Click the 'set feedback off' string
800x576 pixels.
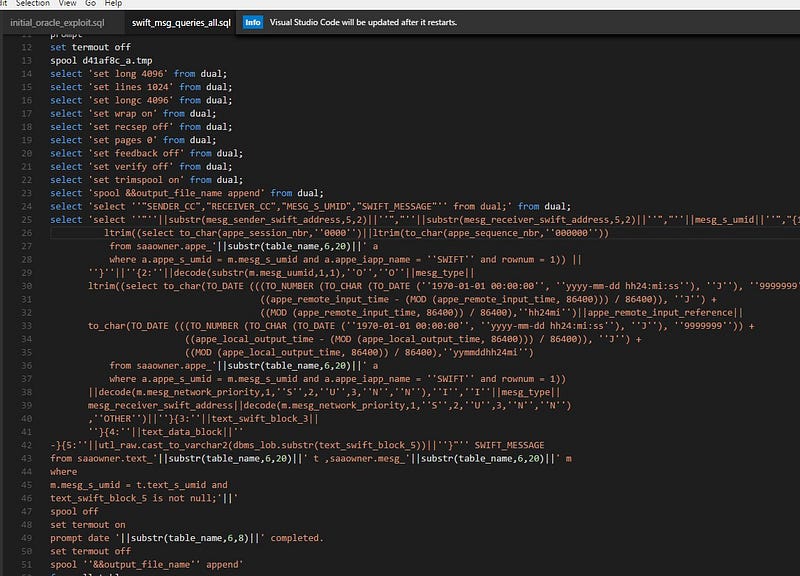136,153
